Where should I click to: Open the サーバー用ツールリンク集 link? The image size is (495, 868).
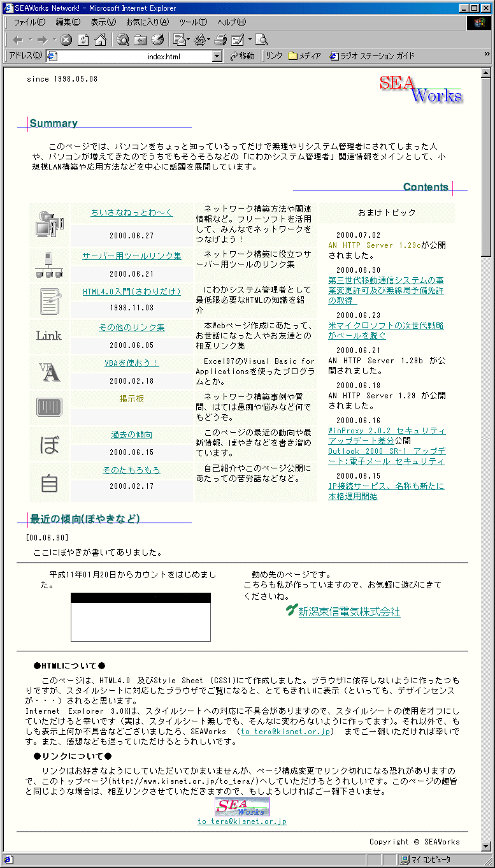click(132, 256)
